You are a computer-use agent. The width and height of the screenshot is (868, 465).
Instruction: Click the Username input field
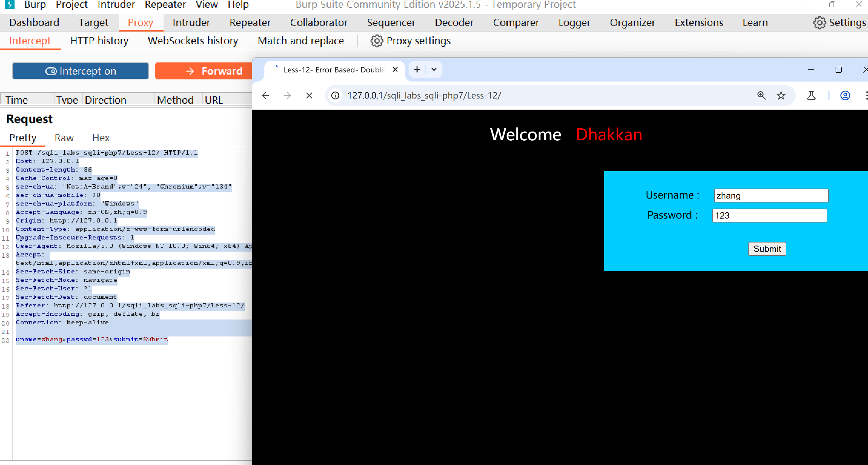[x=771, y=196]
